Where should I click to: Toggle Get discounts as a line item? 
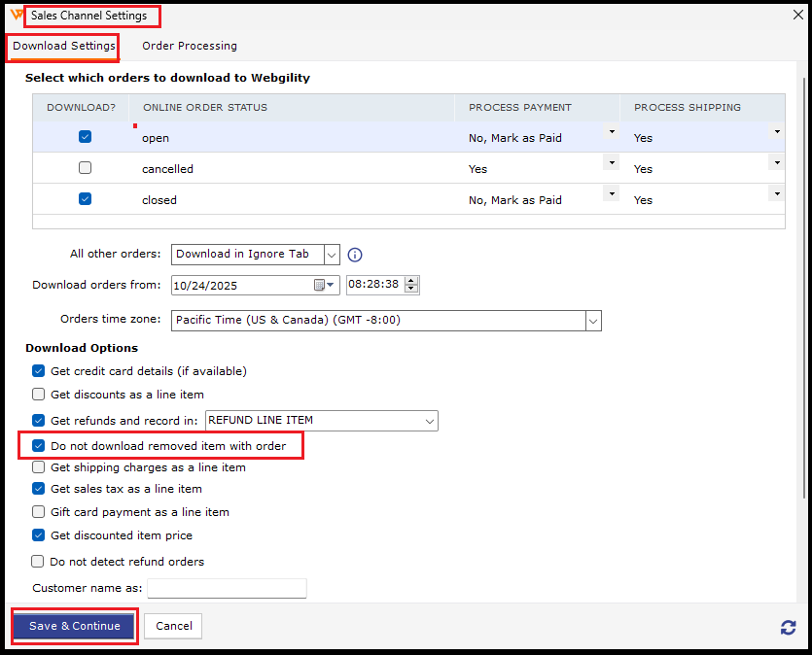pos(39,395)
